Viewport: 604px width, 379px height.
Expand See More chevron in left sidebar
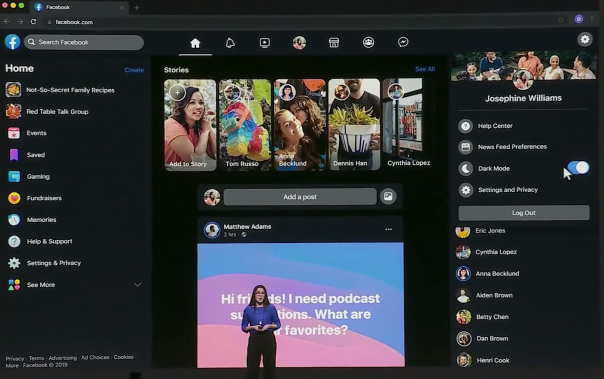pos(137,285)
